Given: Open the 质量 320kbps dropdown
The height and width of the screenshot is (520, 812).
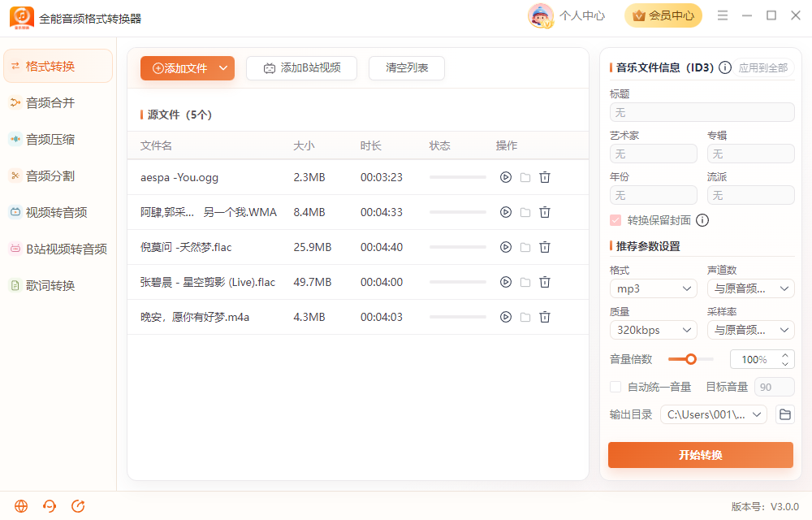Looking at the screenshot, I should [653, 330].
